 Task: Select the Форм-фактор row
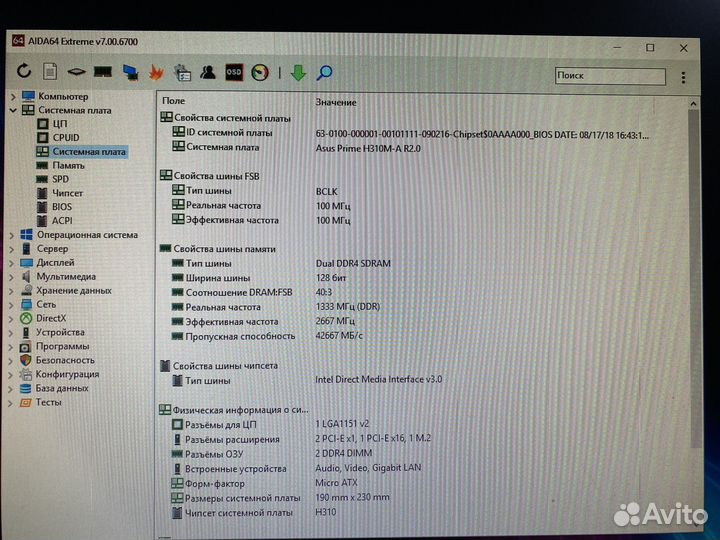click(264, 483)
